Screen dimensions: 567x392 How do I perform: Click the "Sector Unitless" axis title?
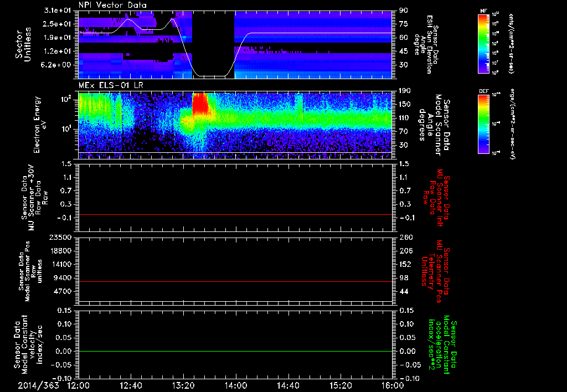[x=23, y=44]
